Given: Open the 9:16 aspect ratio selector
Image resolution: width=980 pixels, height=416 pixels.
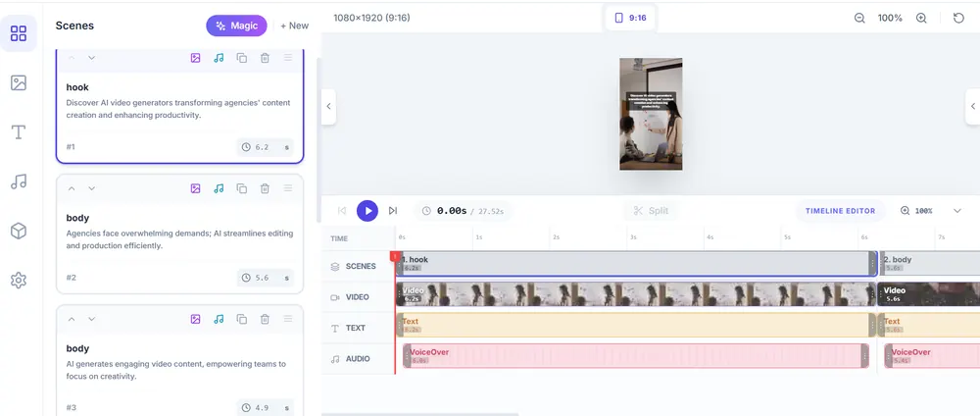Looking at the screenshot, I should [x=630, y=18].
